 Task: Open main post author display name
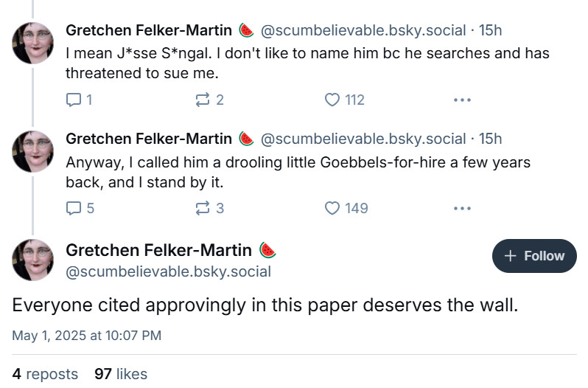coord(158,250)
